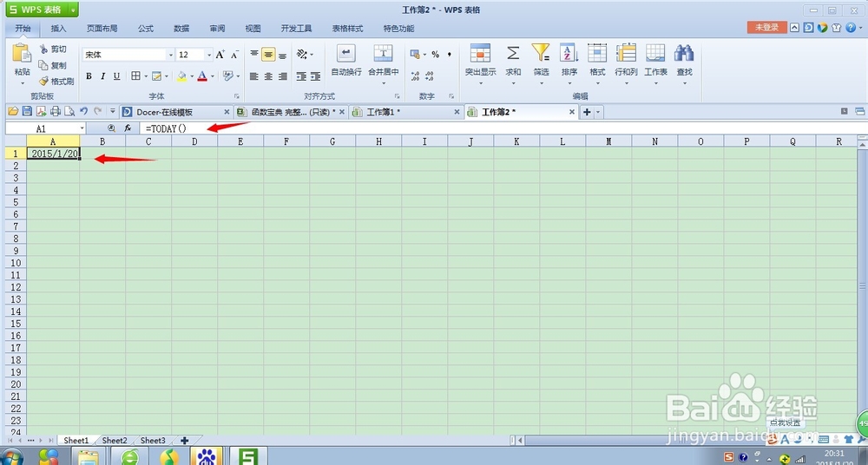Click the Select All corner button
The height and width of the screenshot is (465, 868).
[x=16, y=141]
